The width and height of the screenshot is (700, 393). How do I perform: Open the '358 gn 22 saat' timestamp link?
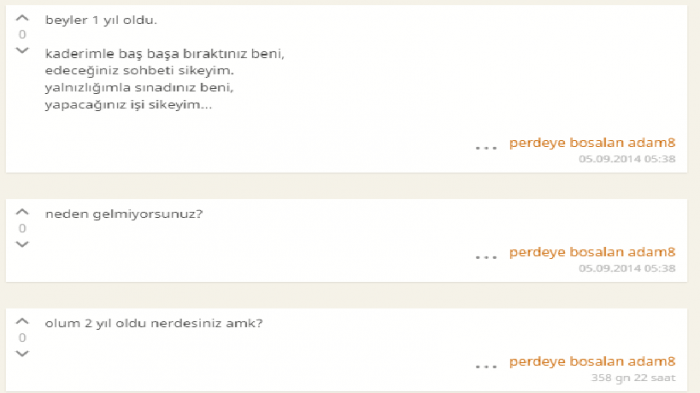(633, 378)
